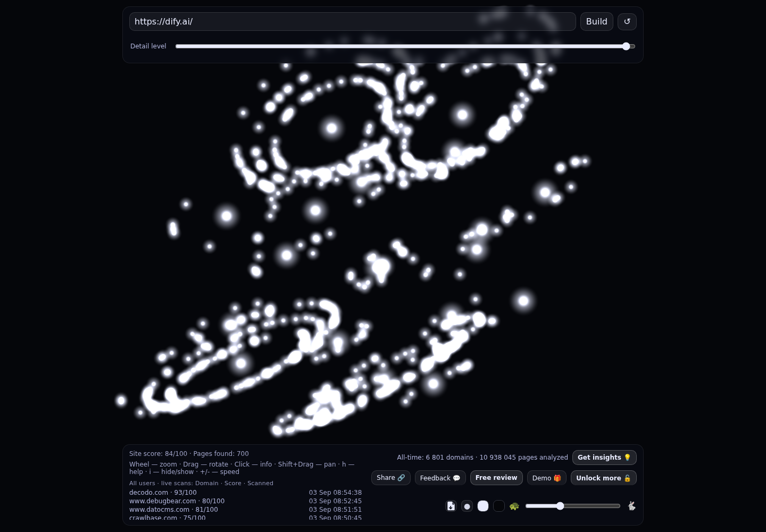Click the turtle slow-speed icon

(514, 506)
